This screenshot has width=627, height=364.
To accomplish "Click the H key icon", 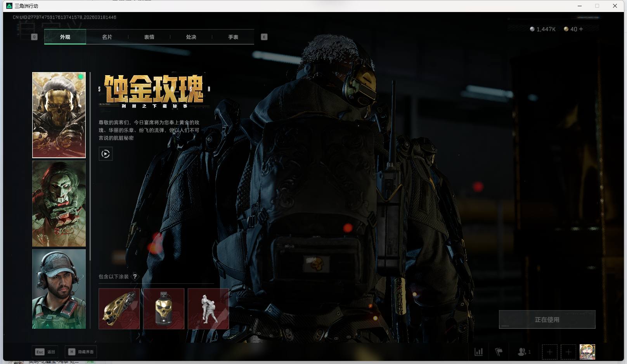I will pos(71,352).
